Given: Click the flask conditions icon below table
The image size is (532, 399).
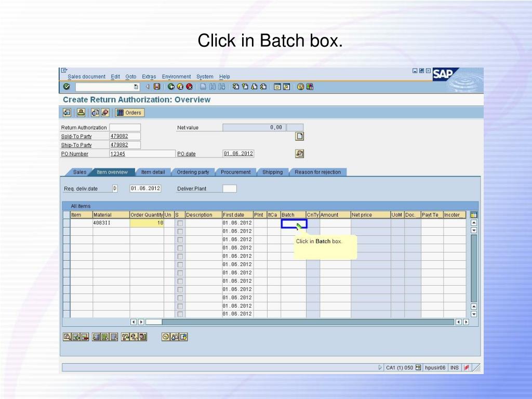Looking at the screenshot, I should [x=175, y=337].
